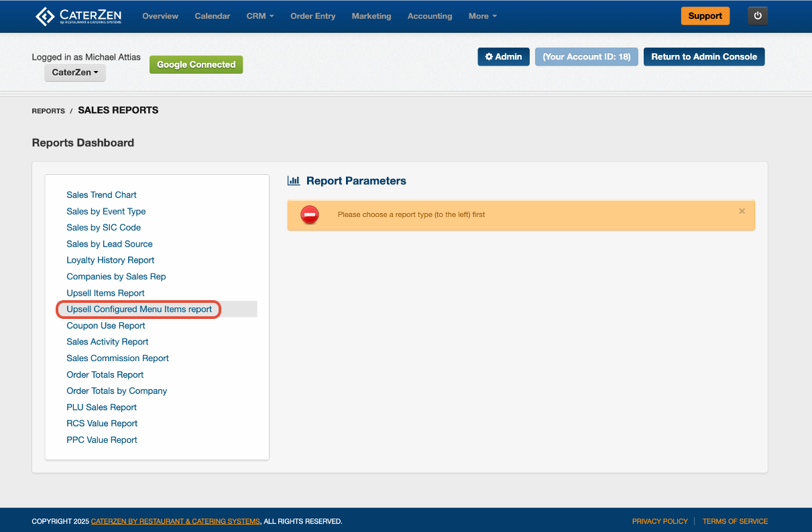Go to the Overview page
The width and height of the screenshot is (812, 532).
160,16
